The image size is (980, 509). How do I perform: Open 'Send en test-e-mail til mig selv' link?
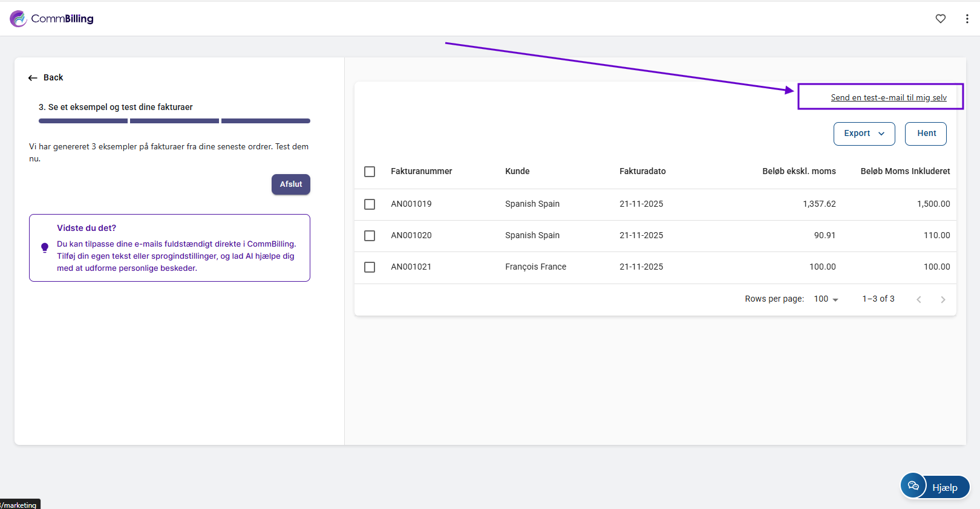click(x=888, y=98)
